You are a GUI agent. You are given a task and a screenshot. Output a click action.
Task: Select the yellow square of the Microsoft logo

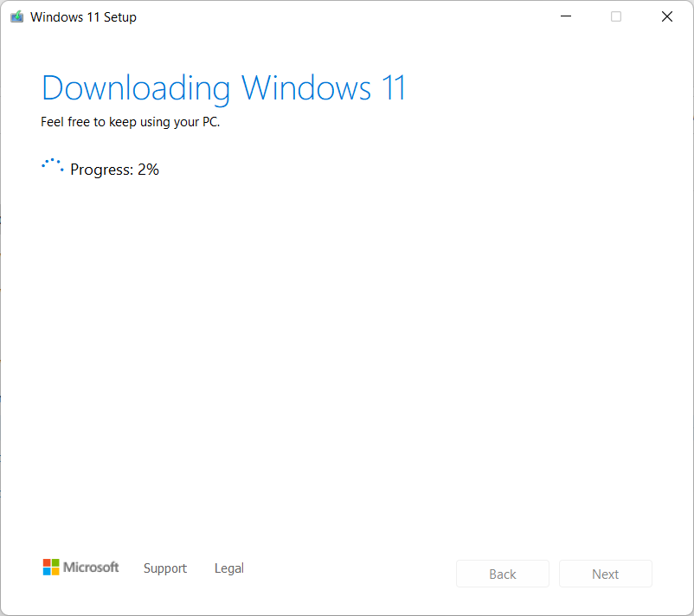pyautogui.click(x=55, y=572)
